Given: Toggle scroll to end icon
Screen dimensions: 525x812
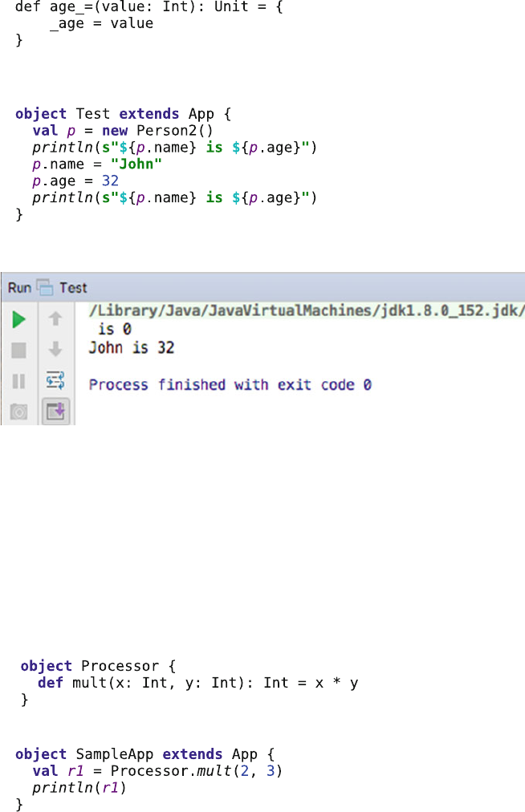Looking at the screenshot, I should (x=55, y=411).
